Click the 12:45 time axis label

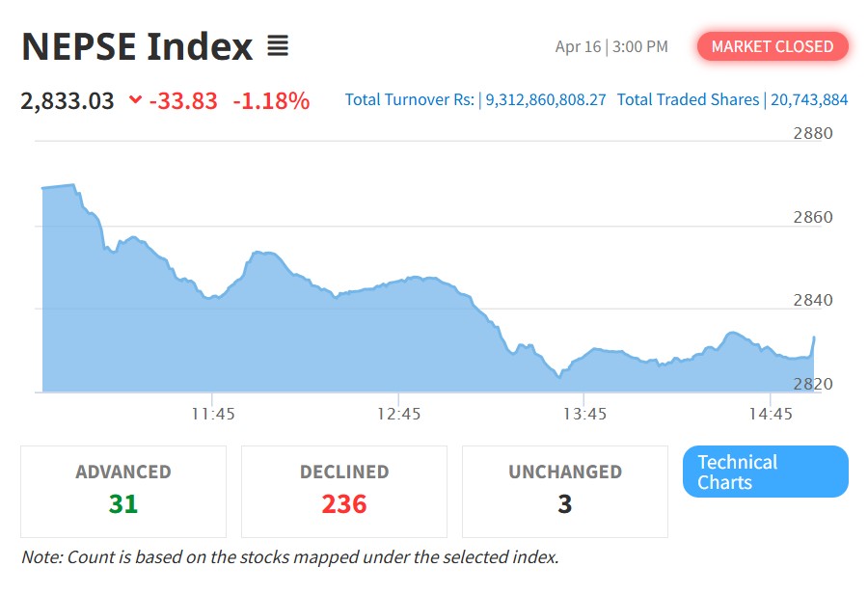click(x=398, y=414)
